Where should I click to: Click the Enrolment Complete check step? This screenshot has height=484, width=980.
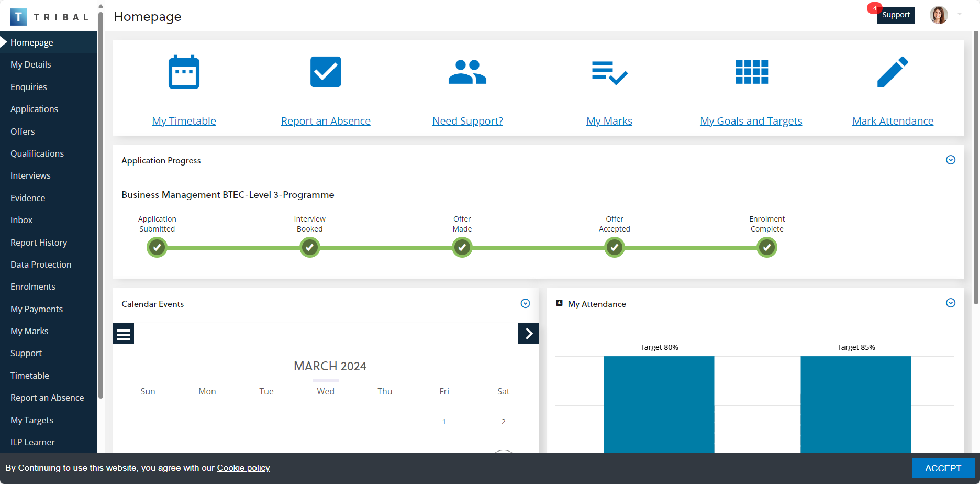coord(767,247)
